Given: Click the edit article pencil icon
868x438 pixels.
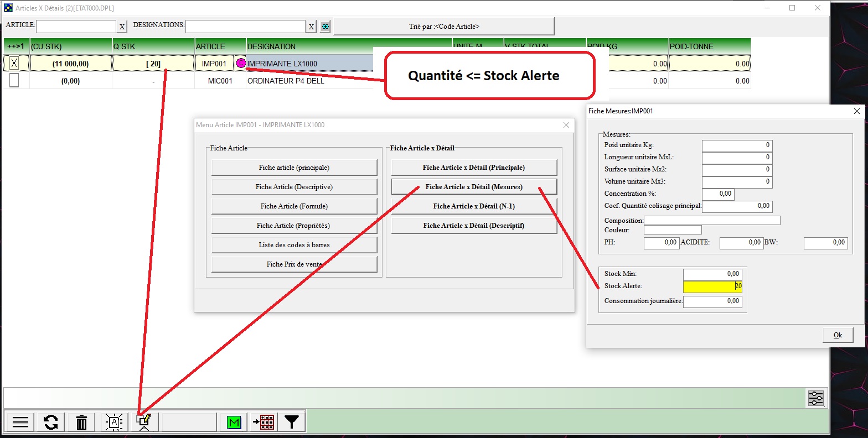Looking at the screenshot, I should [x=144, y=422].
